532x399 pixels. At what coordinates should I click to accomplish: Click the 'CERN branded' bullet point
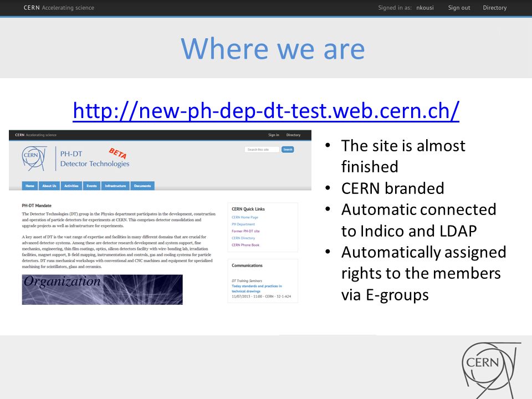point(392,188)
